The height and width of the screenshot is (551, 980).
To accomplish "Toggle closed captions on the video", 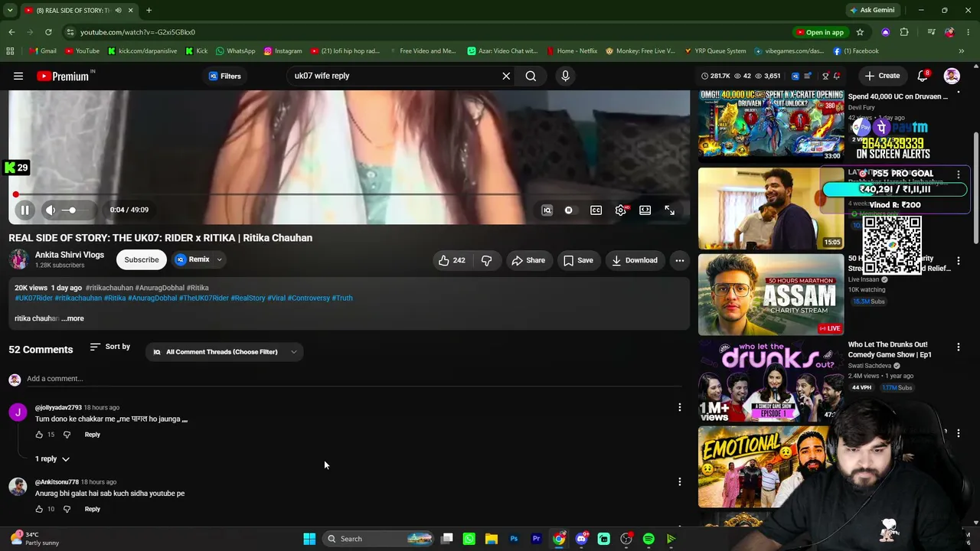I will [x=596, y=210].
